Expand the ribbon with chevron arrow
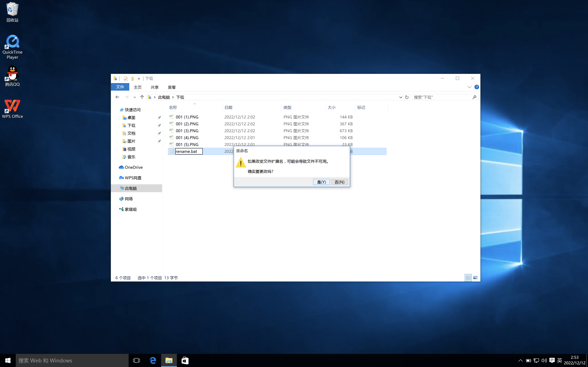 point(469,87)
